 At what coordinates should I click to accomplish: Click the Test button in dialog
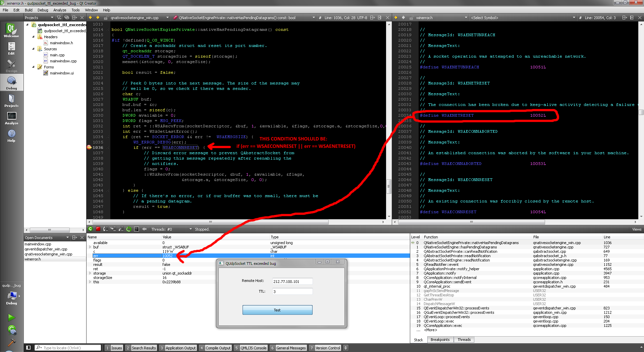click(277, 310)
